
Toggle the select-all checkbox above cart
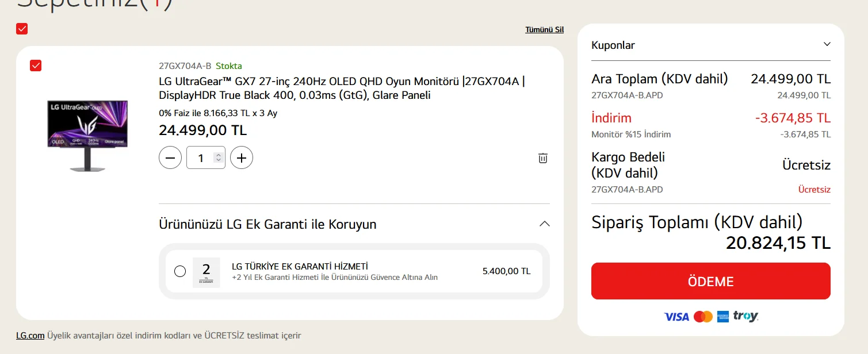pos(22,29)
